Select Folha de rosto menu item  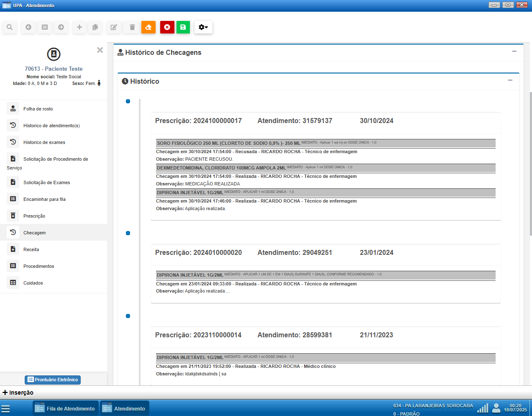tap(38, 109)
